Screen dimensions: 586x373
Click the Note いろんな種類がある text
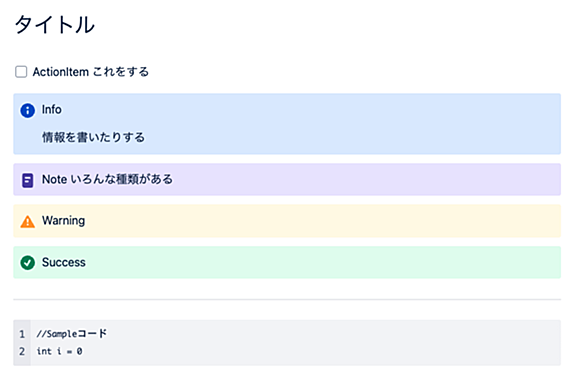click(107, 179)
